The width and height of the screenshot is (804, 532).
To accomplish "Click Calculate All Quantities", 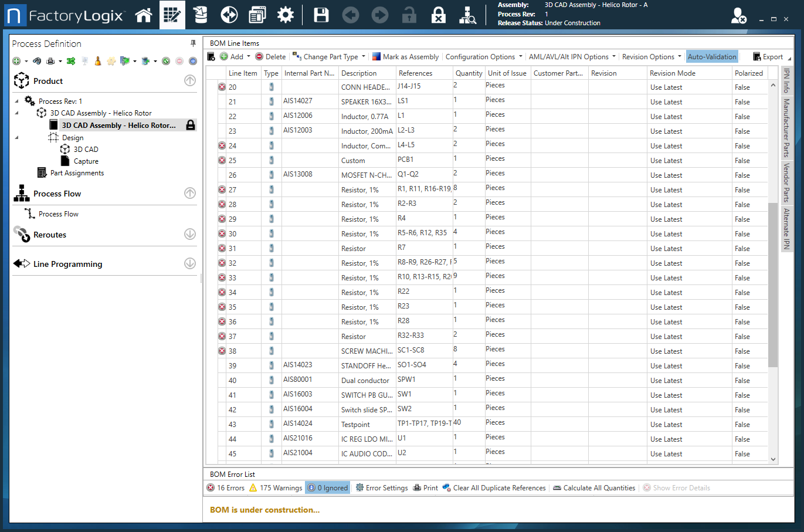I will (x=594, y=488).
